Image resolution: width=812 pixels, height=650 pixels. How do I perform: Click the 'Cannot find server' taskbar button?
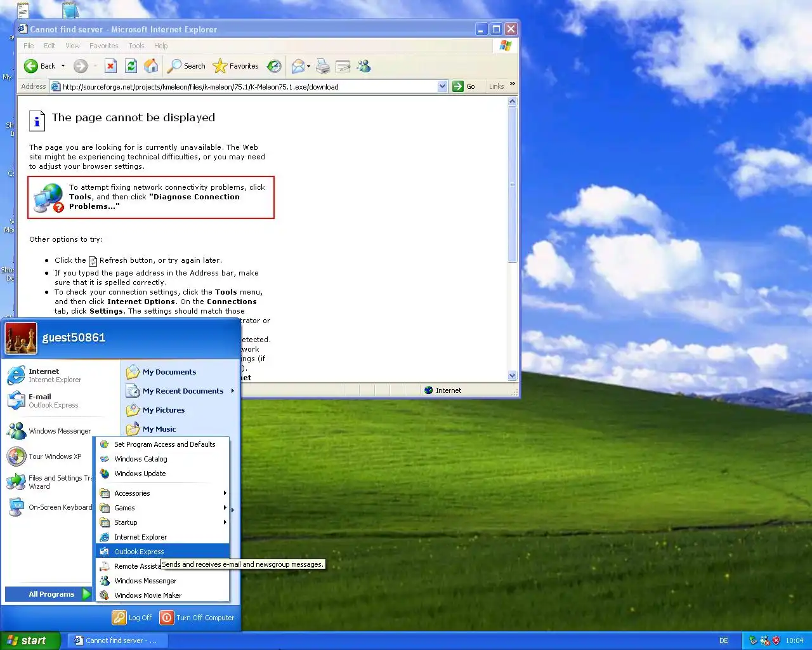117,640
